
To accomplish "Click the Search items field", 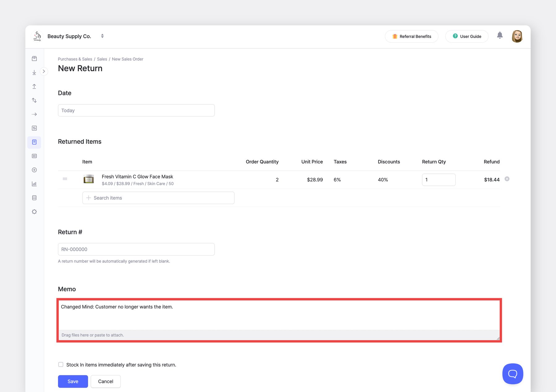I will (x=158, y=198).
